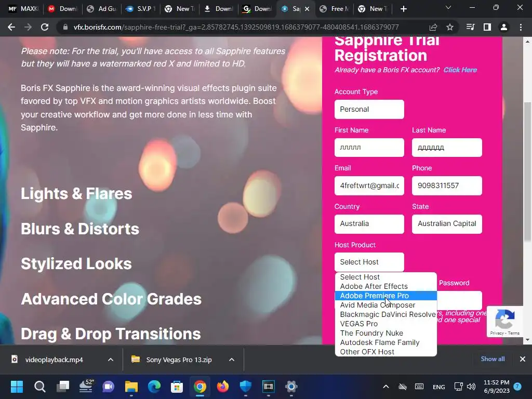Select Avid Media Composer from host list
The height and width of the screenshot is (399, 532).
(386, 305)
